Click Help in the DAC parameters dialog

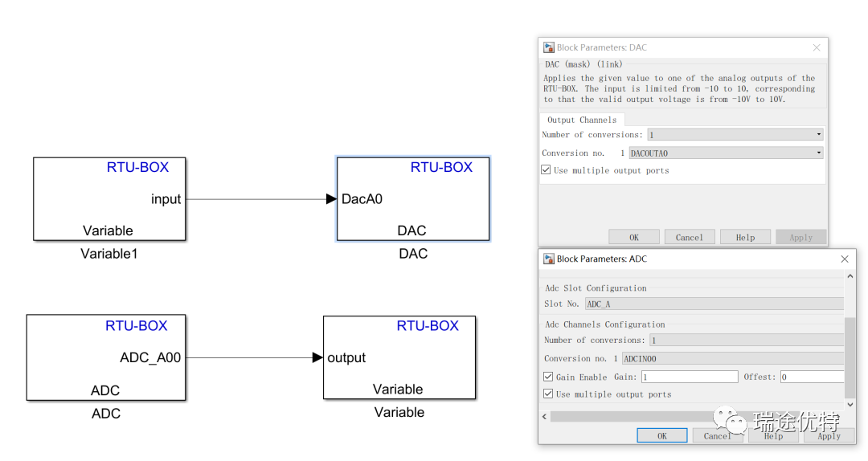(x=745, y=237)
